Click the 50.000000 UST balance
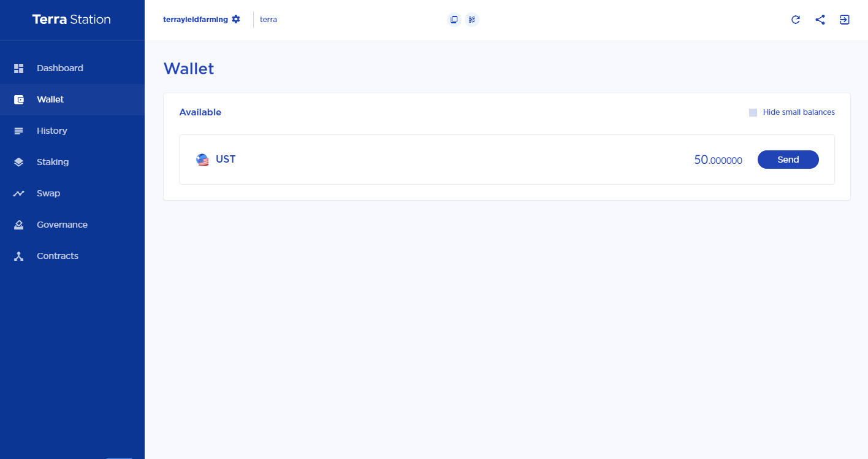868x459 pixels. coord(718,160)
